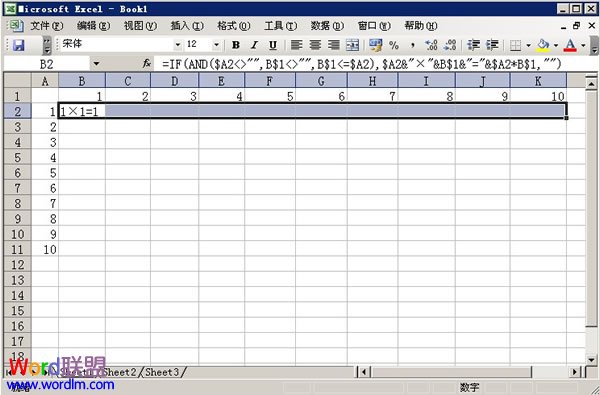
Task: Click Merge and Center icon
Action: (352, 45)
